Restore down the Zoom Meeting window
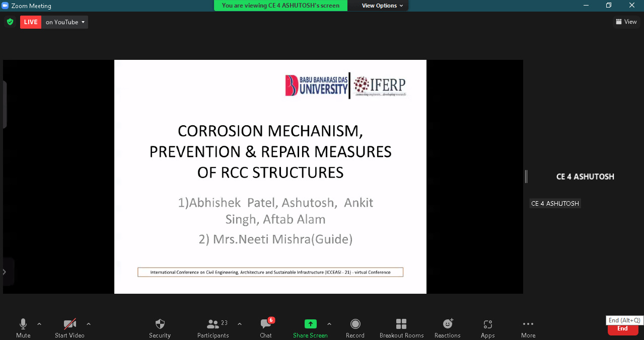This screenshot has width=644, height=340. (608, 6)
